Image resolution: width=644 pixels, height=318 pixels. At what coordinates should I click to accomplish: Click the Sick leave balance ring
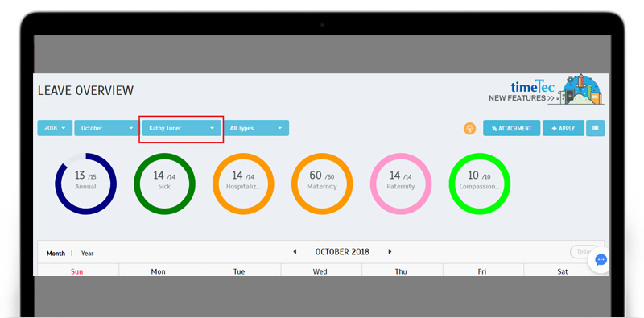tap(164, 184)
